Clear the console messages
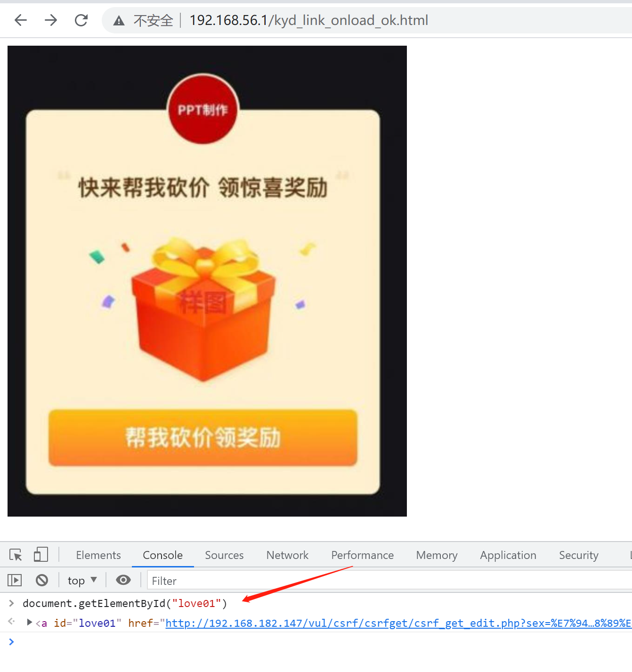632x672 pixels. click(42, 580)
